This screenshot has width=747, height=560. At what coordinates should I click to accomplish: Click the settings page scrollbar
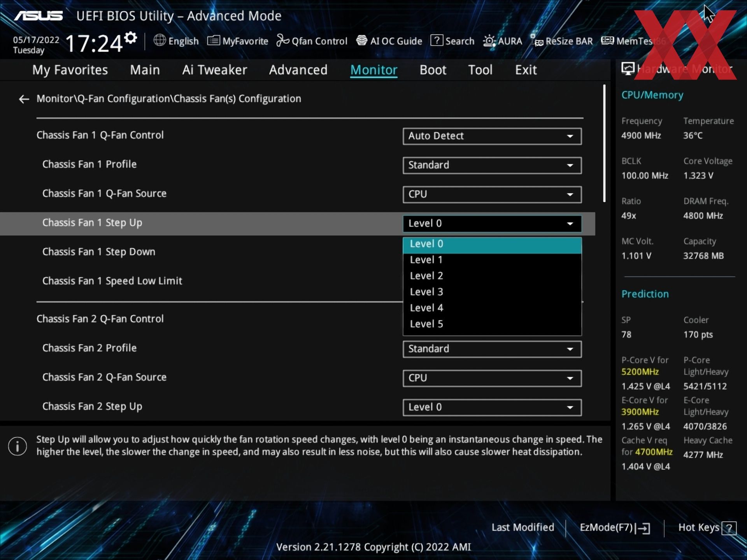click(604, 143)
